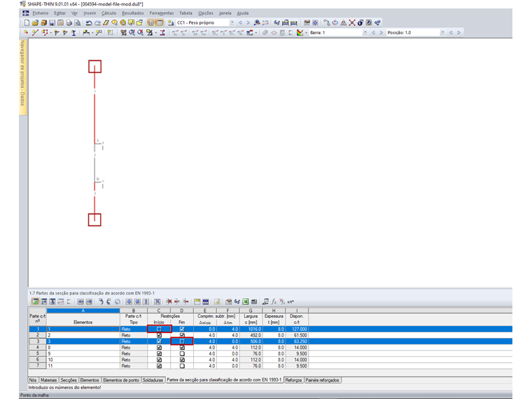
Task: Click the 127.000 c/t value cell
Action: tap(297, 329)
